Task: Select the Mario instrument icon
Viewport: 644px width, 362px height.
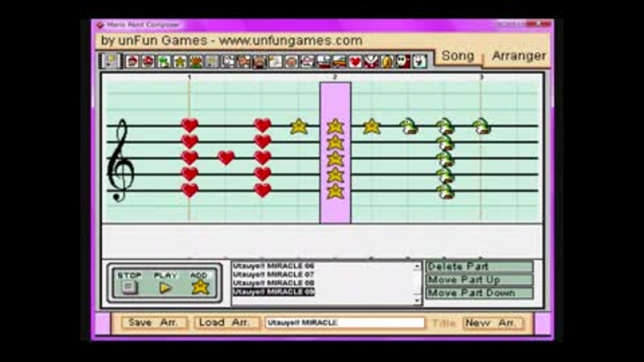Action: coord(132,62)
